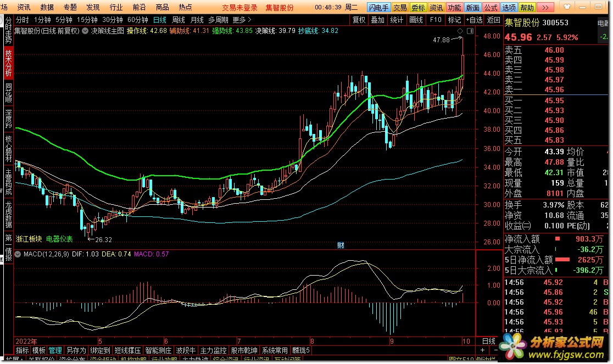This screenshot has height=364, width=613.
Task: Open 龙虎数据 in left sidebar
Action: click(8, 215)
